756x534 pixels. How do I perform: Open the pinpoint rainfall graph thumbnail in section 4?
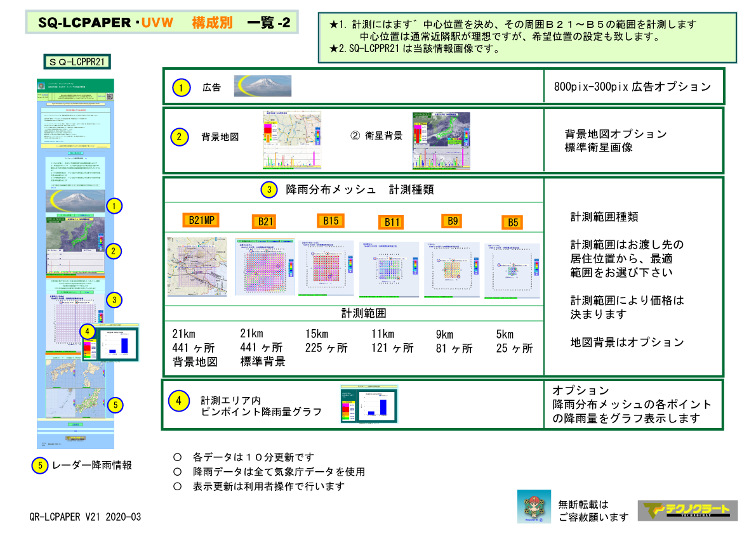point(369,403)
